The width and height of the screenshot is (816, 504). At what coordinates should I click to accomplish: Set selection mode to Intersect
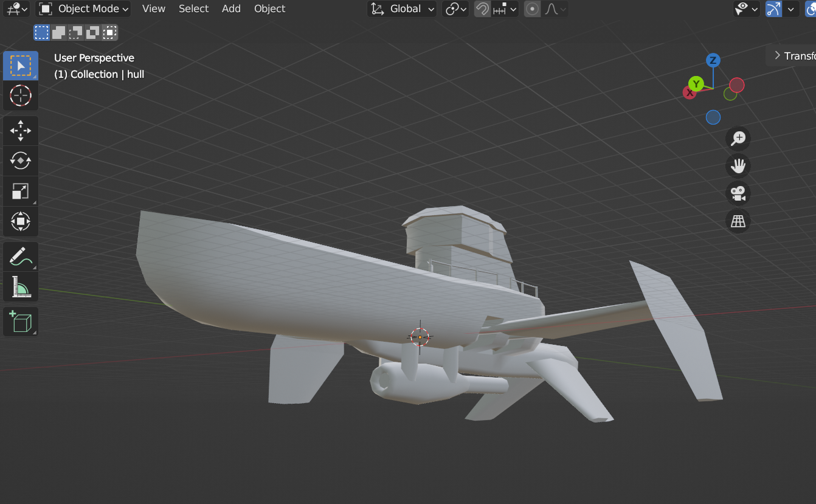(109, 32)
